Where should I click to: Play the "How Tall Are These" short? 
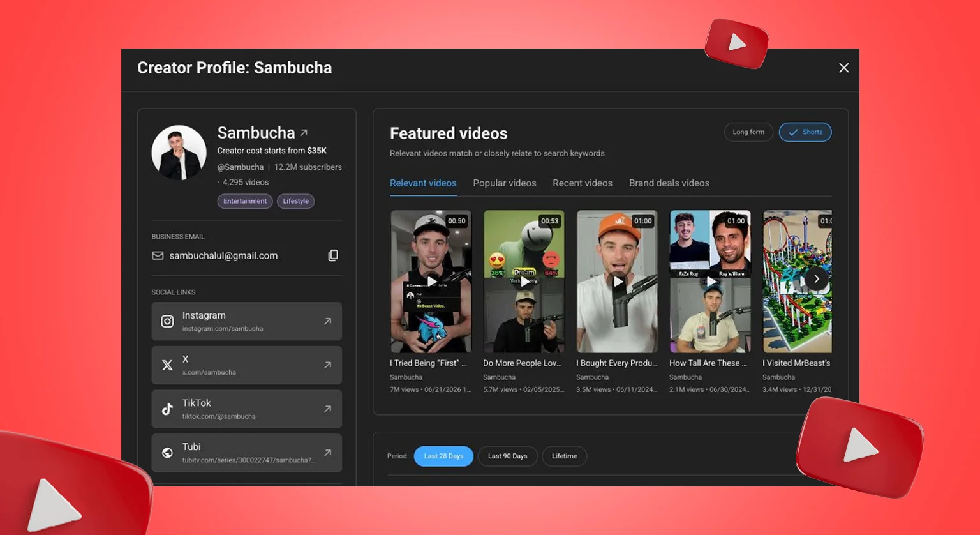click(711, 282)
